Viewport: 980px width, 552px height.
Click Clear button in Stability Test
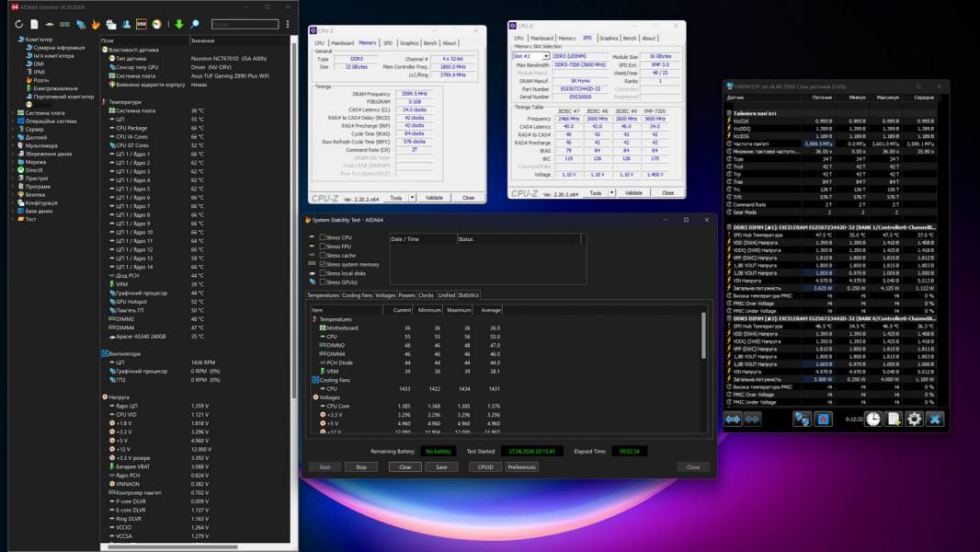pos(405,467)
